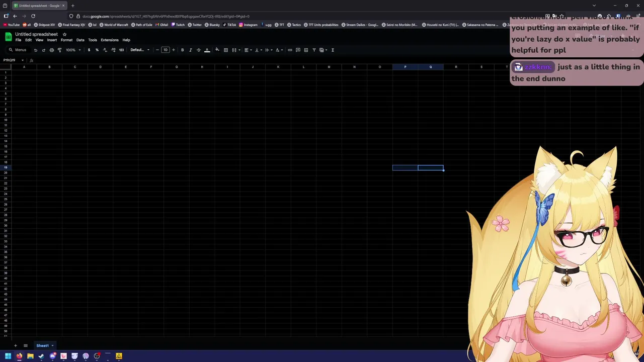Screen dimensions: 644x362
Task: Decrease decimal places
Action: (105, 50)
